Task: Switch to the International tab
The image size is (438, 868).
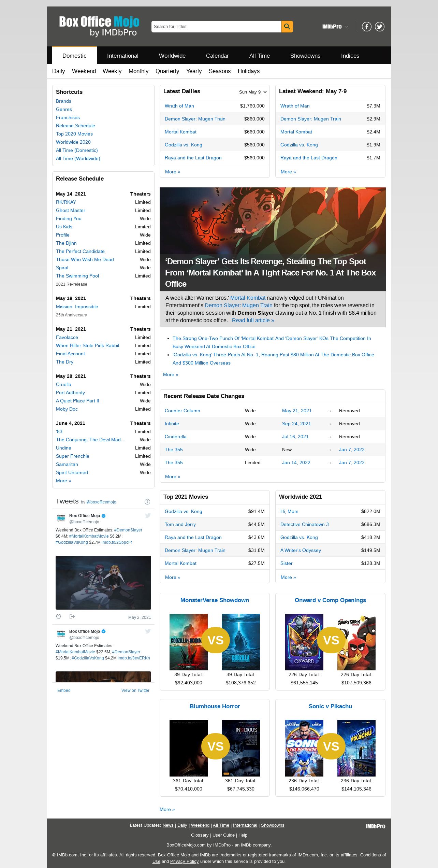Action: click(x=123, y=56)
